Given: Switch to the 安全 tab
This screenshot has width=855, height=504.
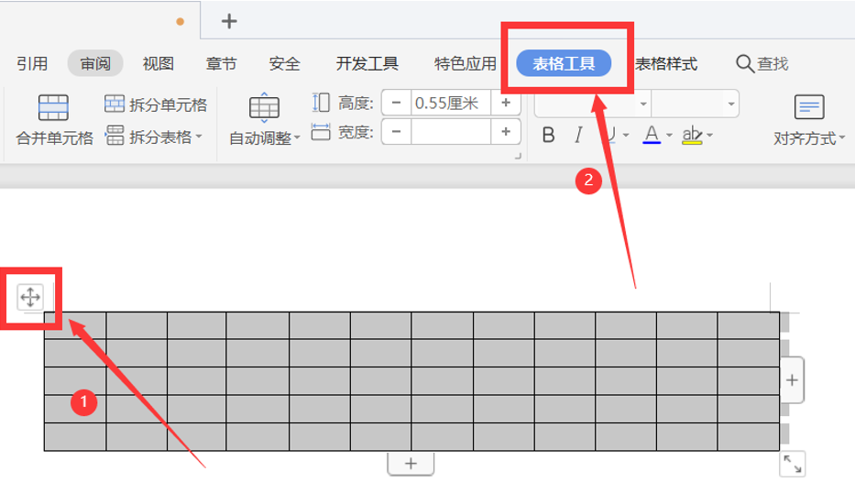Looking at the screenshot, I should coord(285,64).
